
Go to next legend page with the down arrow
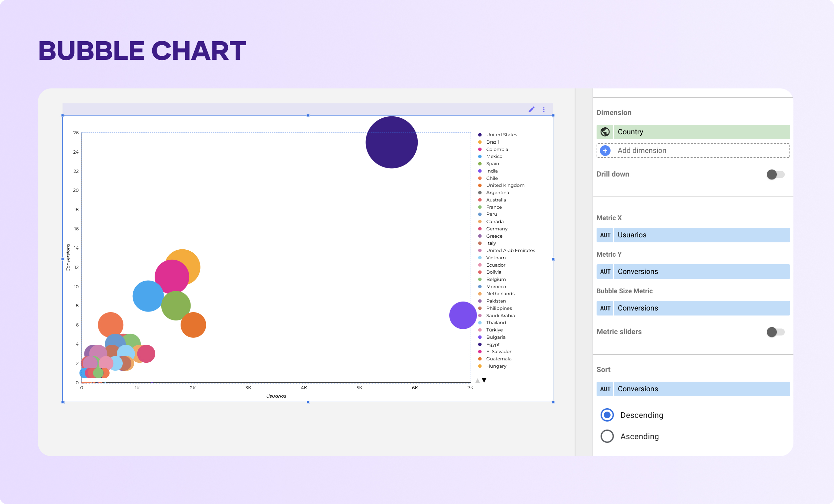(484, 380)
